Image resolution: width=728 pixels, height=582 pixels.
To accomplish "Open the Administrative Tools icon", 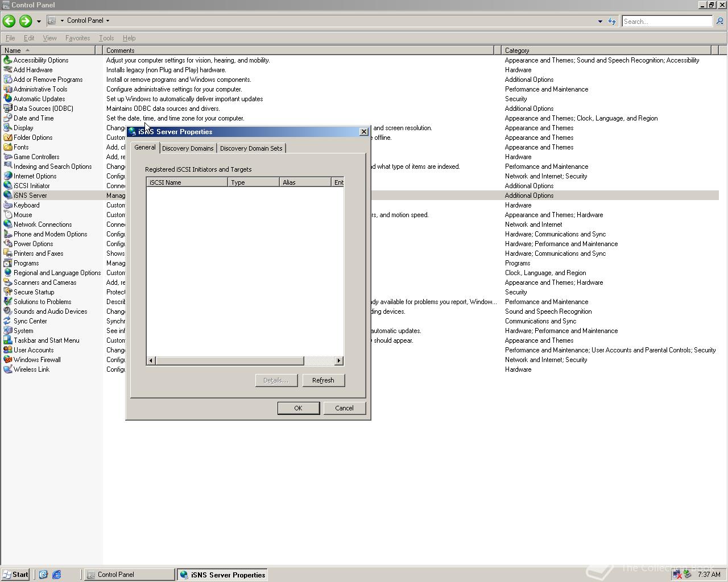I will 8,89.
